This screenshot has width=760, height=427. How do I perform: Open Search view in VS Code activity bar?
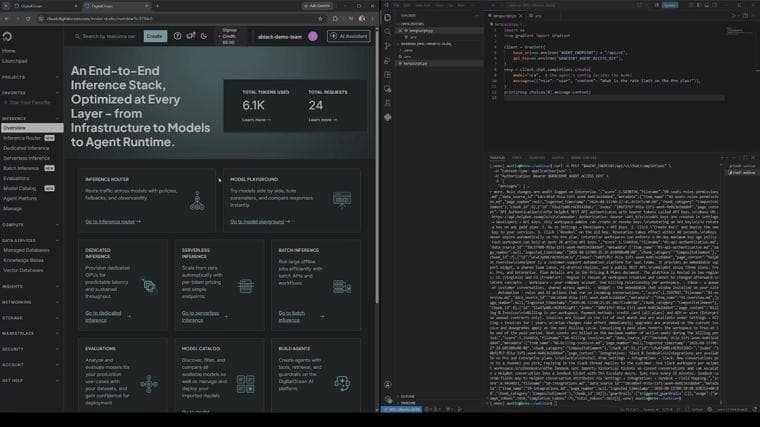(388, 32)
